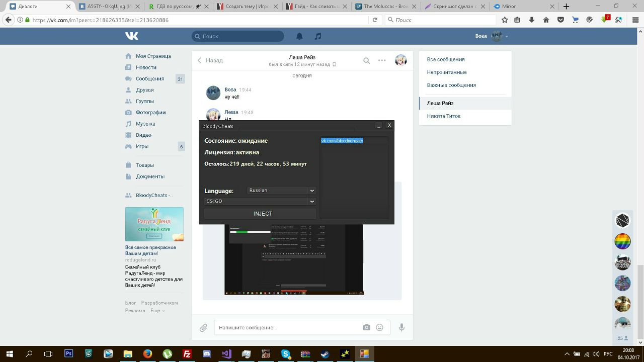Save page to Pocket icon
The image size is (644, 362).
click(560, 20)
